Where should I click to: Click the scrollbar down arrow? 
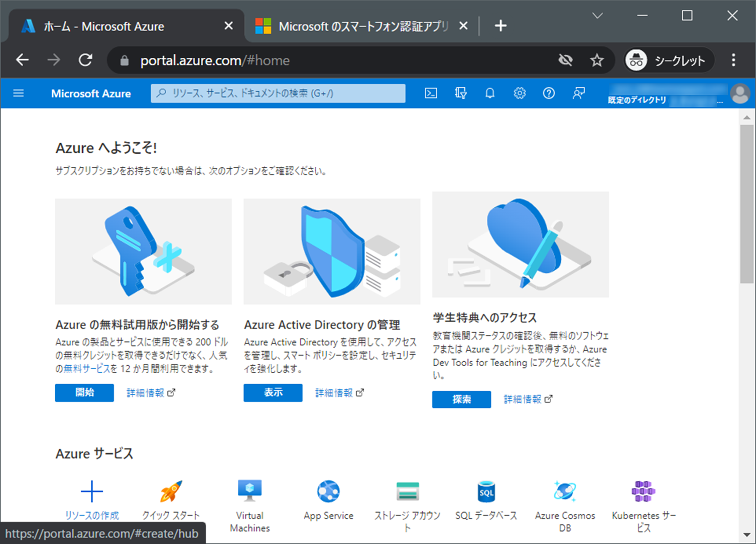coord(747,535)
